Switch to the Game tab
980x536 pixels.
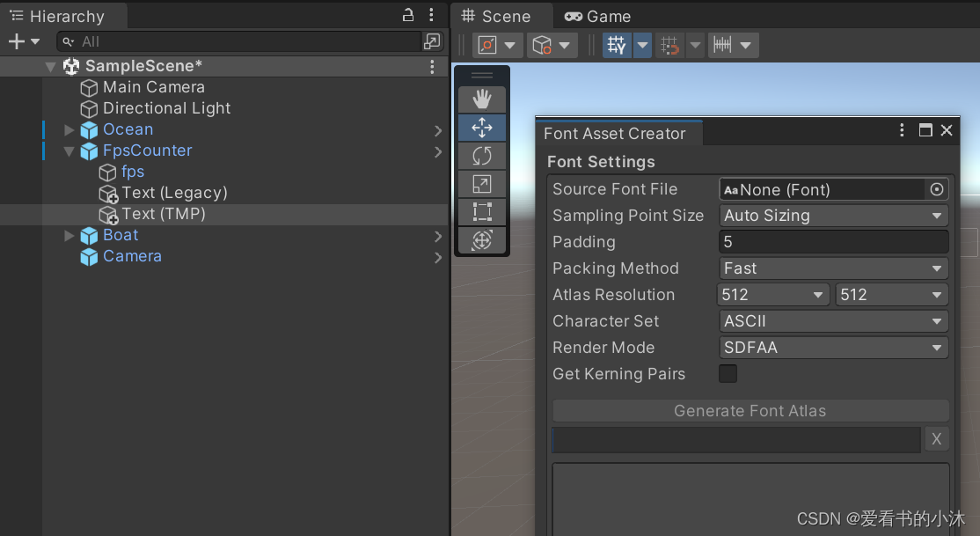(596, 15)
